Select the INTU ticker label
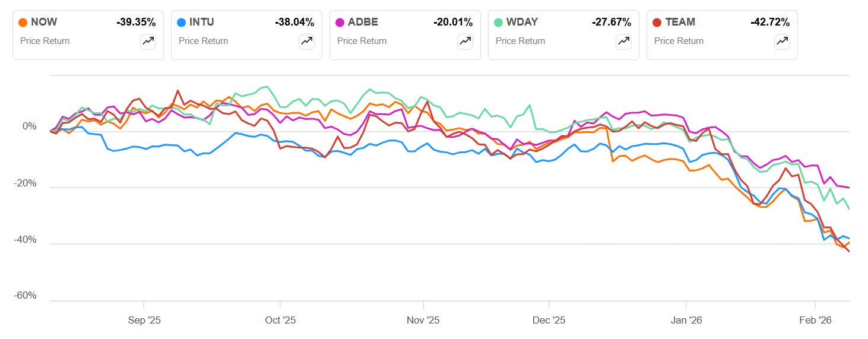Screen dimensions: 868x339 pyautogui.click(x=202, y=22)
